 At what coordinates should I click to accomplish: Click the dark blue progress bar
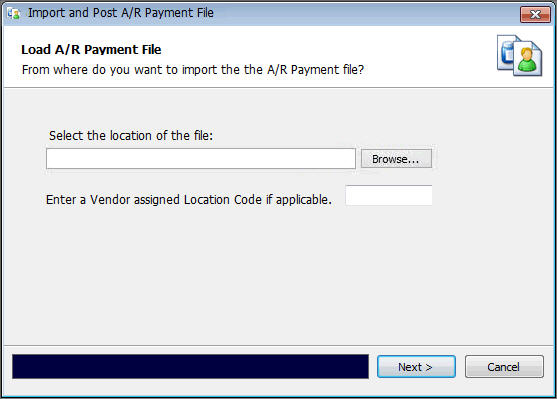[190, 366]
